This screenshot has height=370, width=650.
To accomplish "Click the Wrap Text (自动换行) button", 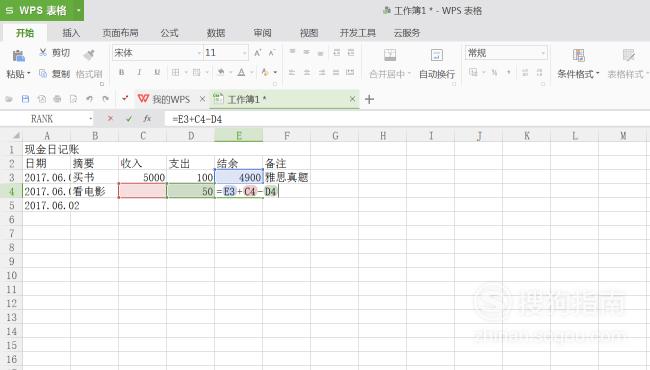I will [437, 64].
